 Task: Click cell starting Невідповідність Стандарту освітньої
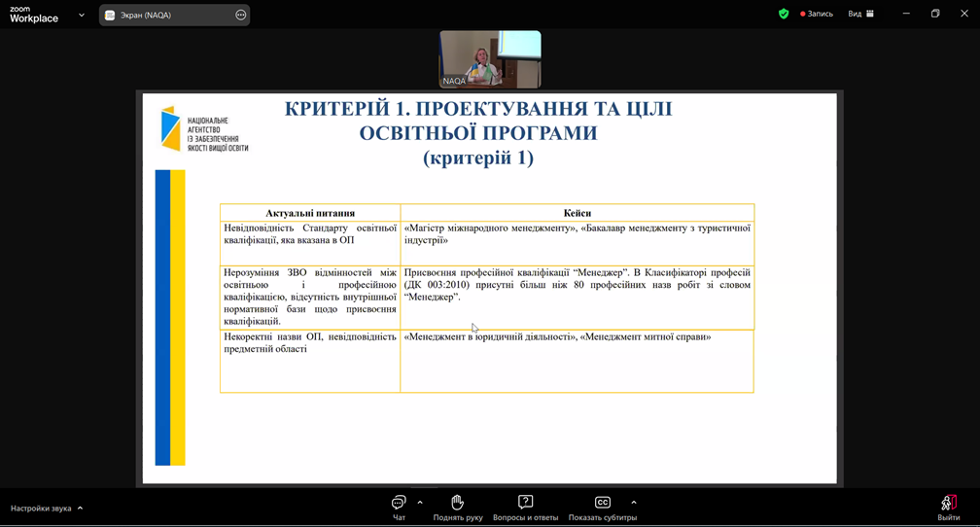coord(310,243)
